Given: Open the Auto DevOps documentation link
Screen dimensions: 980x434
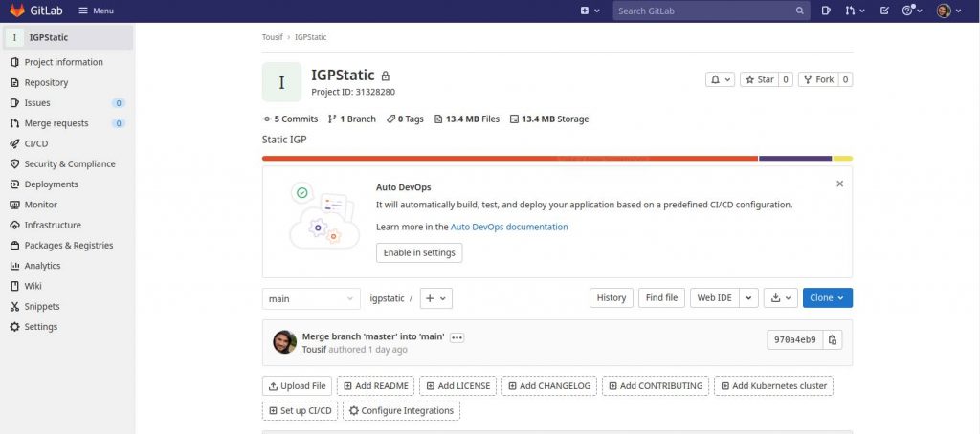Looking at the screenshot, I should pyautogui.click(x=509, y=228).
